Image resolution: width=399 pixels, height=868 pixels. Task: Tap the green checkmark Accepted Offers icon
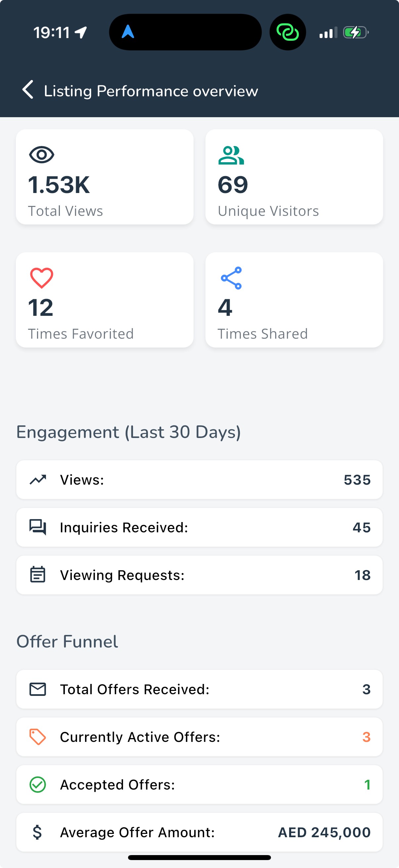(38, 785)
